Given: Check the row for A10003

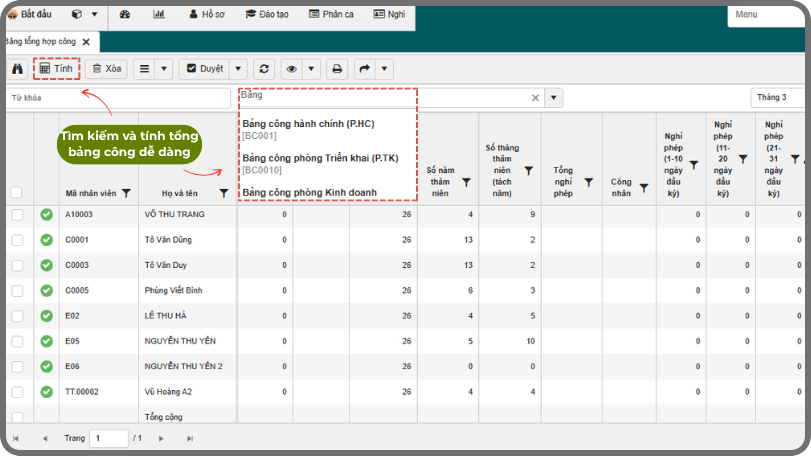Looking at the screenshot, I should [17, 215].
